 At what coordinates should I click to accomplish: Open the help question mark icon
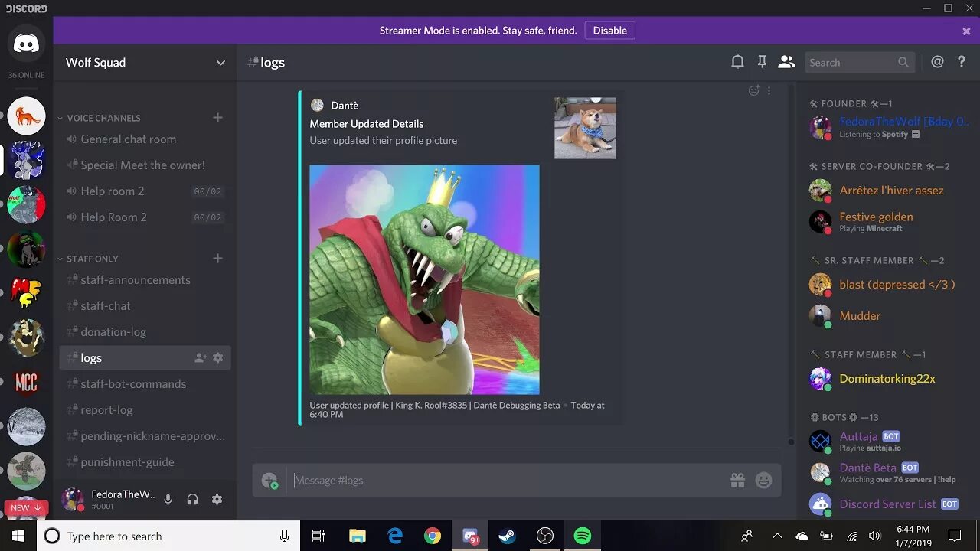962,62
